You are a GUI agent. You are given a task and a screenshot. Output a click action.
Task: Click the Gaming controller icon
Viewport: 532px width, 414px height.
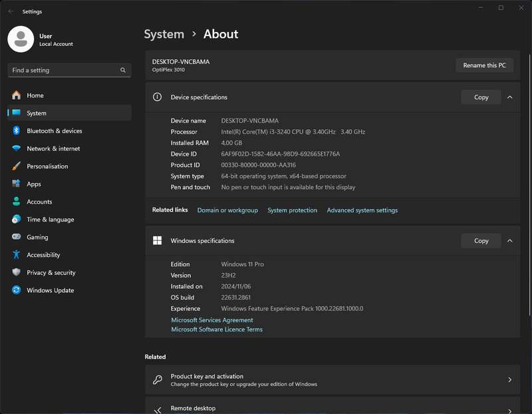coord(16,237)
